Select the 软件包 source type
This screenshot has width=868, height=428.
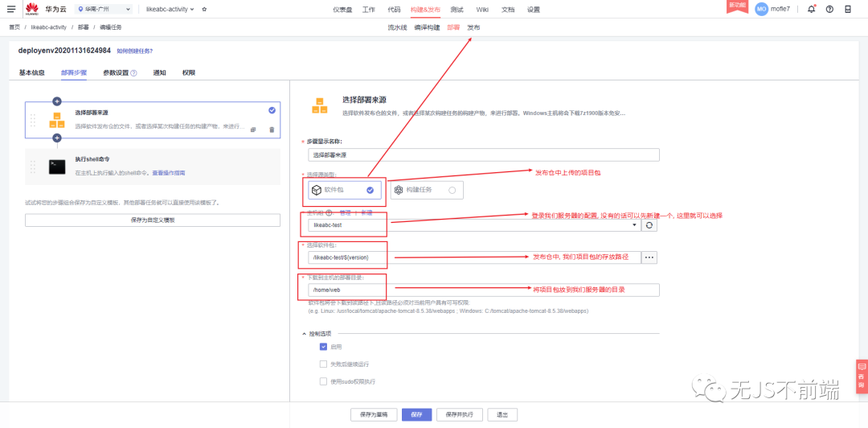pyautogui.click(x=345, y=190)
